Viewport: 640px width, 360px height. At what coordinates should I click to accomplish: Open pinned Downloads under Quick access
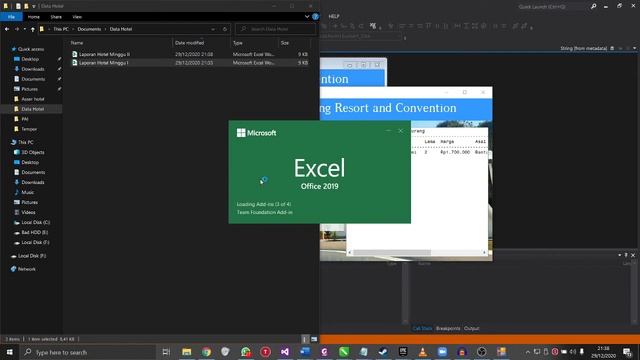[x=33, y=69]
